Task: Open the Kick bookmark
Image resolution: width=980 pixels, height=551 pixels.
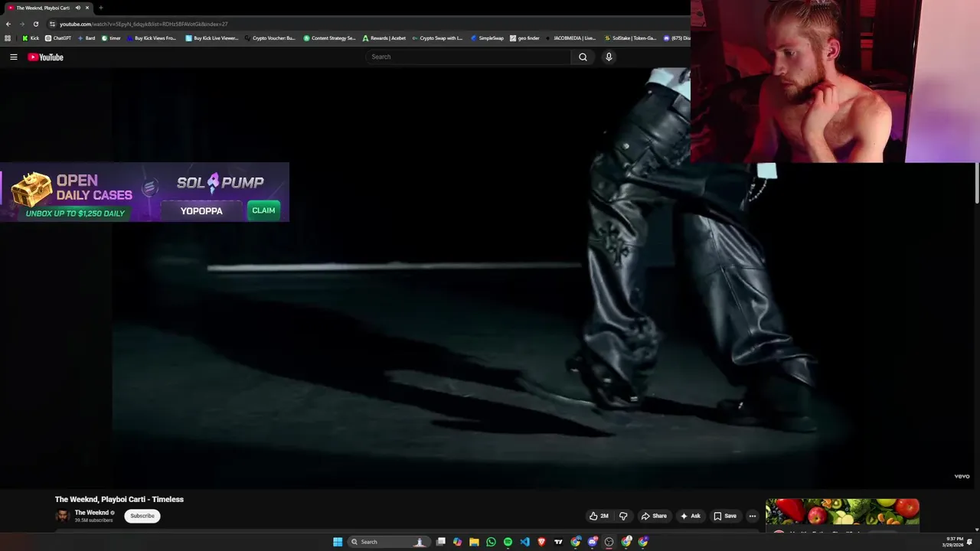Action: [x=31, y=37]
